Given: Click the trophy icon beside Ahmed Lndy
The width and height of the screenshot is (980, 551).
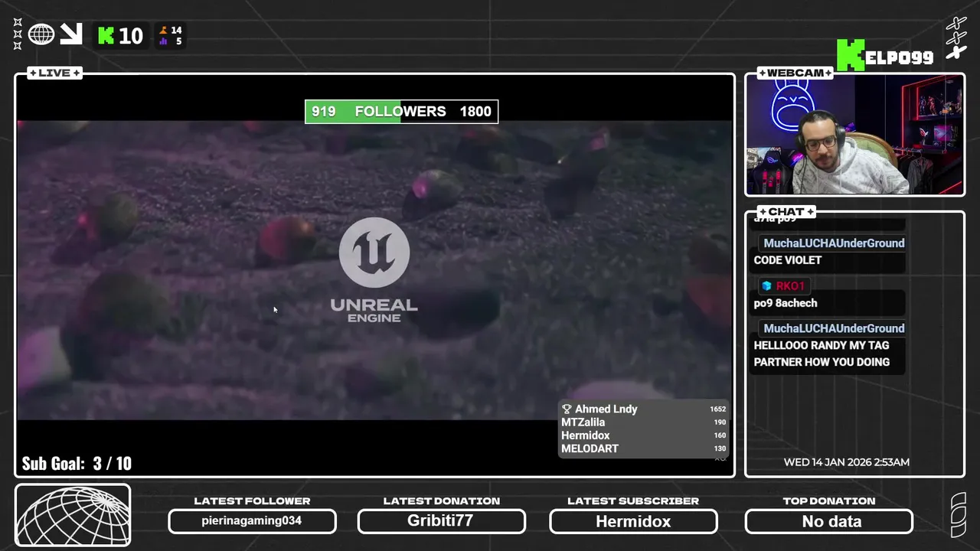Looking at the screenshot, I should (x=567, y=409).
